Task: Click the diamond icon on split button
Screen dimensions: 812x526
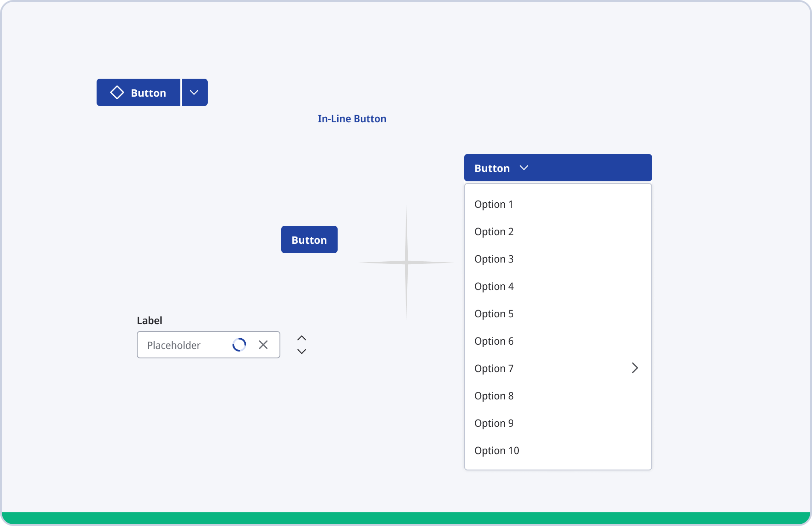Action: tap(117, 92)
